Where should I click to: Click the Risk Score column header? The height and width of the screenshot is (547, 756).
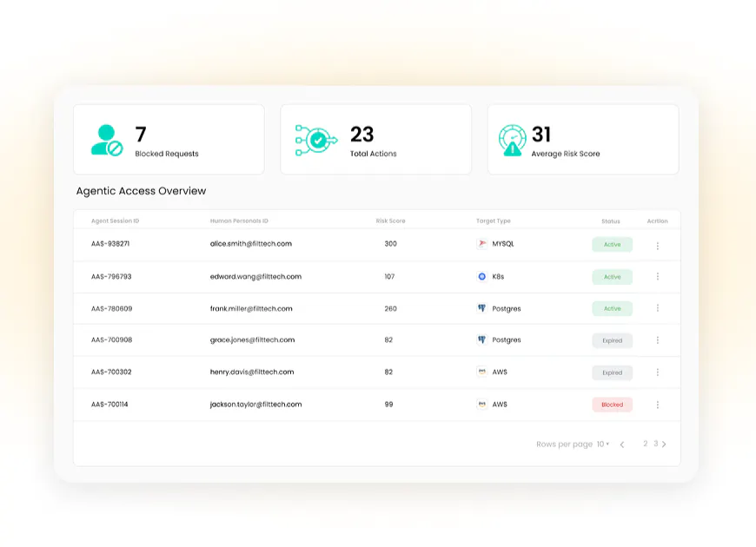tap(390, 221)
